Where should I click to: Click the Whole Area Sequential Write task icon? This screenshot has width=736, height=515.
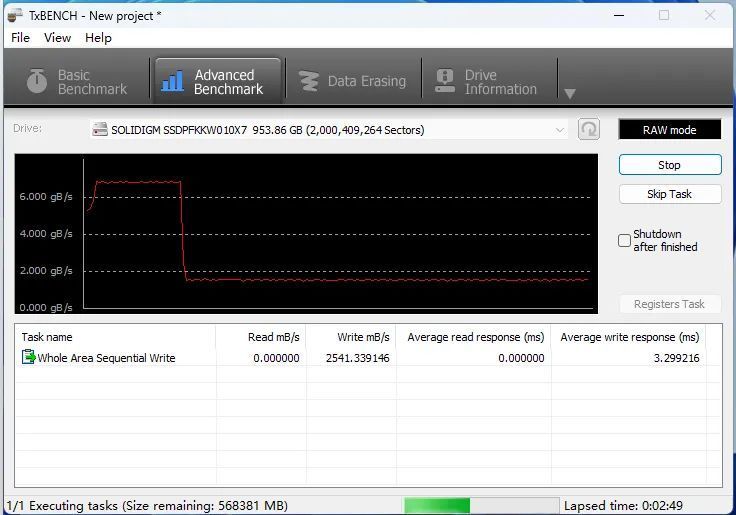point(28,357)
